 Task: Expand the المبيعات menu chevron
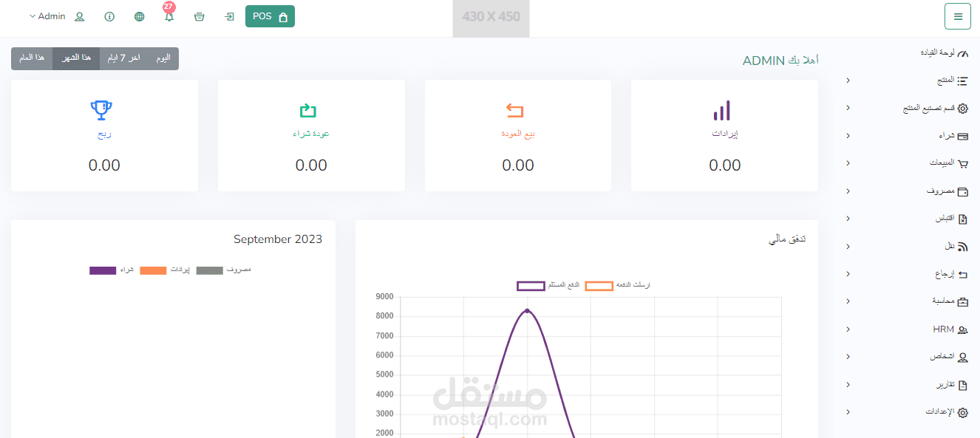(848, 163)
